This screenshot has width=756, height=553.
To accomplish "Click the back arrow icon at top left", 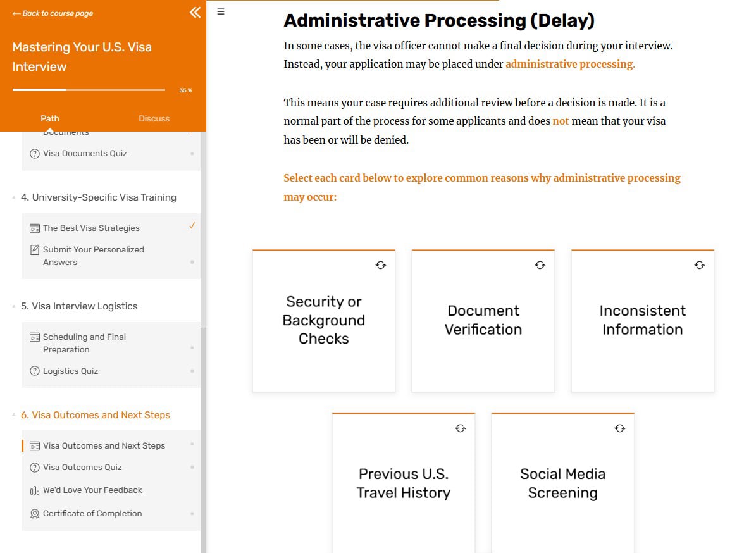I will coord(16,13).
